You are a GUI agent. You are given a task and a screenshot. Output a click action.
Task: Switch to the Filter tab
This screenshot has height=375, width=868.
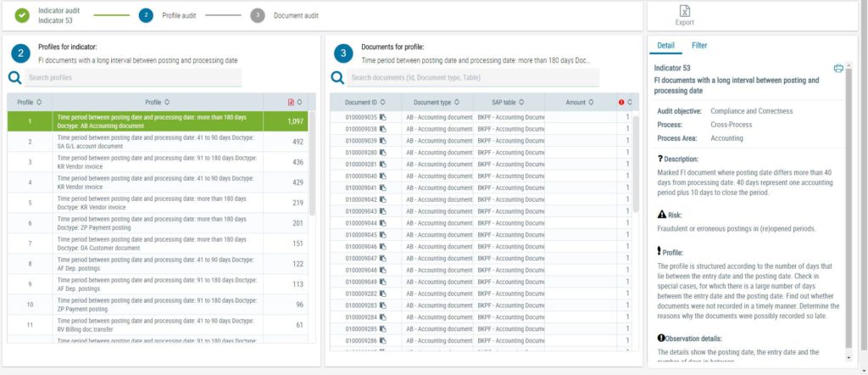[x=699, y=46]
